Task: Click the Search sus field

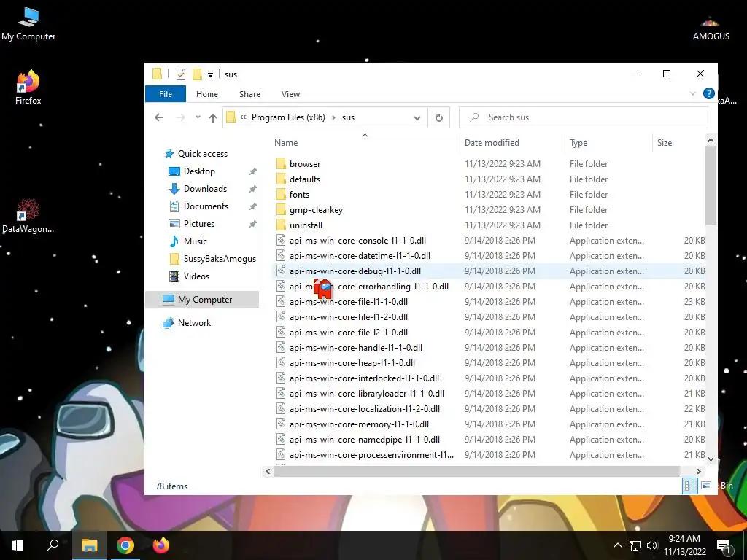Action: point(583,117)
